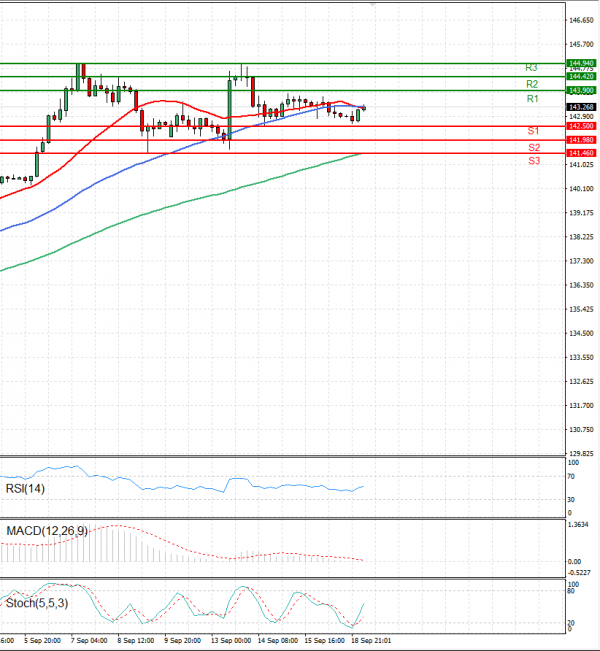Screen dimensions: 600x651
Task: Click the MACD(12,26,9) indicator label
Action: (x=47, y=531)
